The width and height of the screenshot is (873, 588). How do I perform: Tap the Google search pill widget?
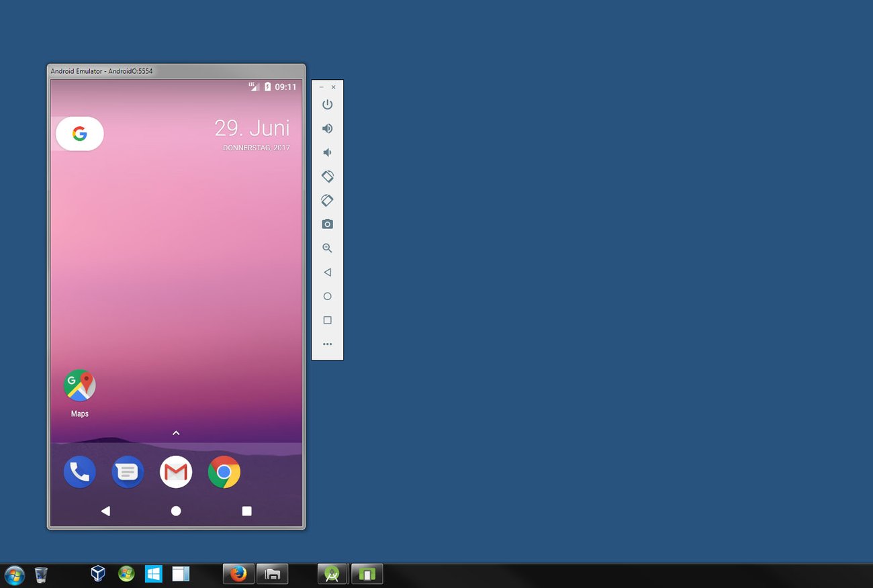coord(80,134)
